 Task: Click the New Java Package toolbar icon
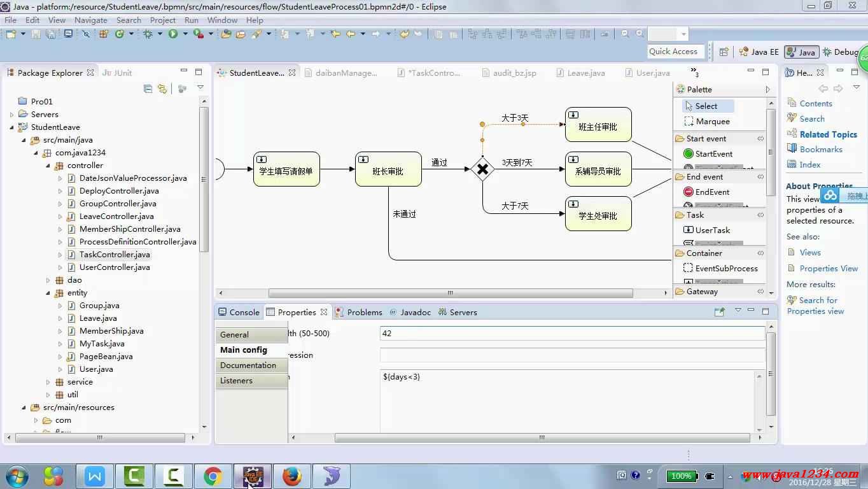coord(104,34)
